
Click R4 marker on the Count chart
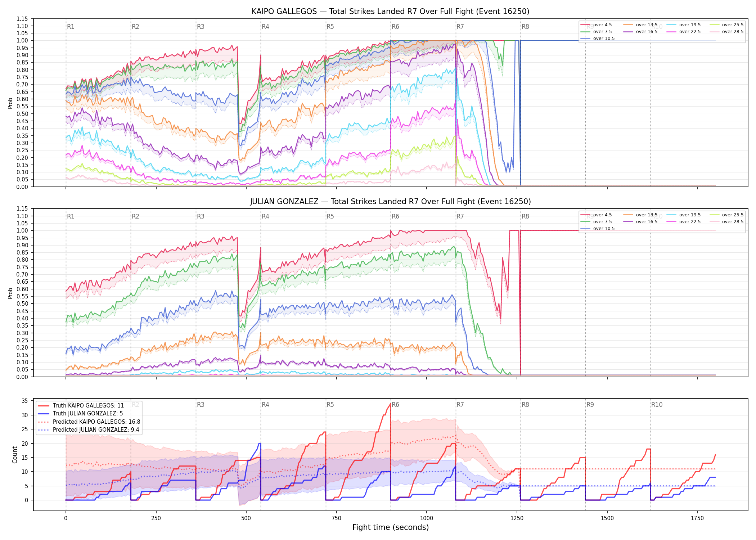pos(265,405)
